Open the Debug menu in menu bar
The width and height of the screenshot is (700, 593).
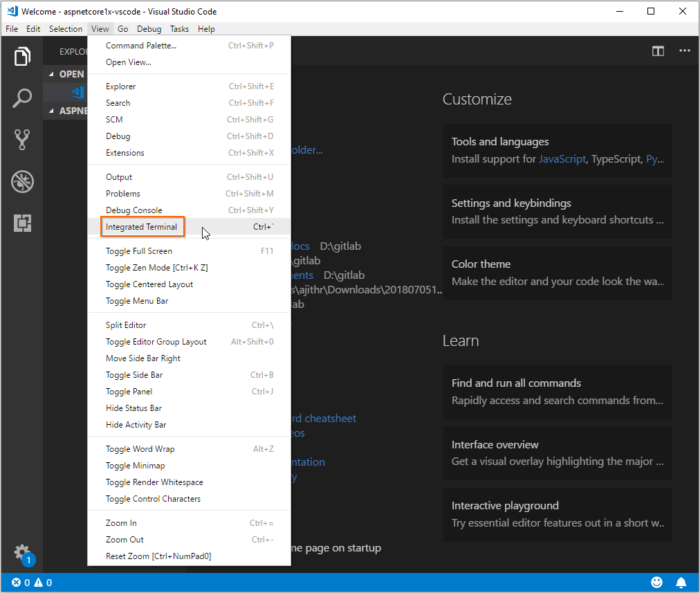click(x=149, y=29)
